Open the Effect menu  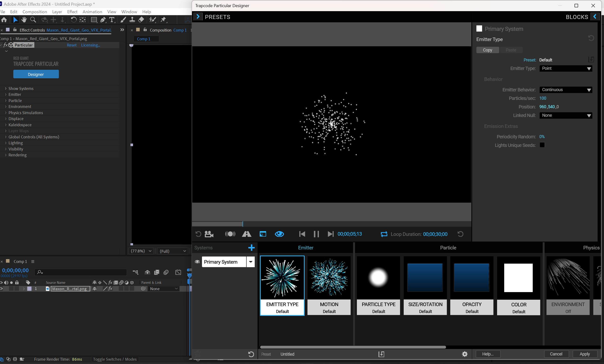click(x=72, y=12)
